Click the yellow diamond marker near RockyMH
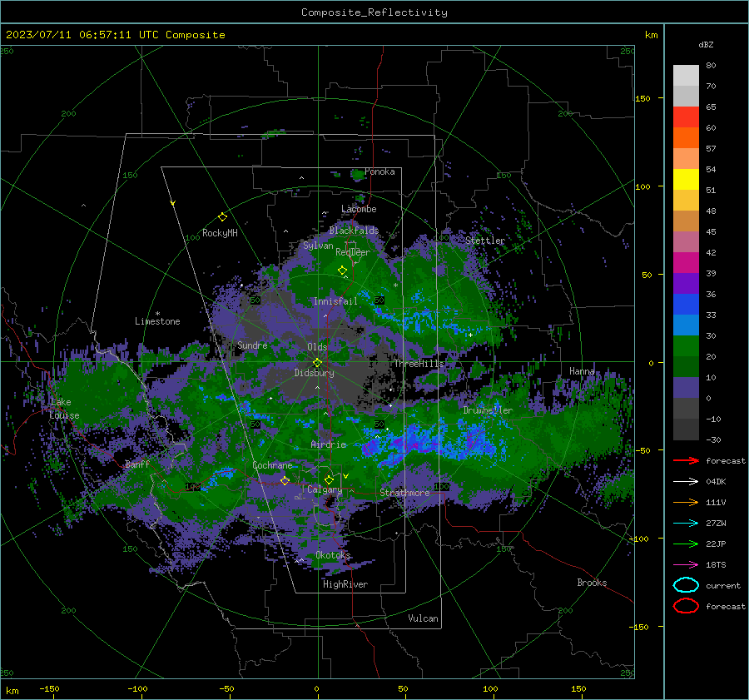 (222, 217)
